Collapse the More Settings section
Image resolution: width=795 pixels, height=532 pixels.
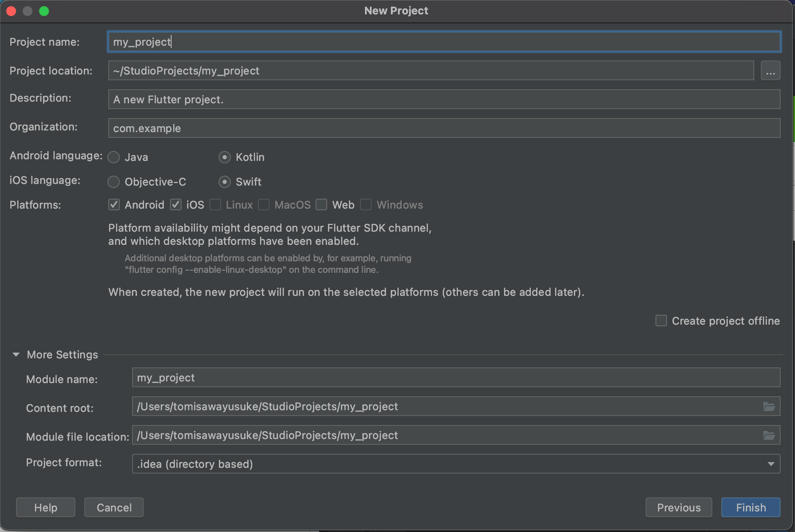[x=16, y=355]
